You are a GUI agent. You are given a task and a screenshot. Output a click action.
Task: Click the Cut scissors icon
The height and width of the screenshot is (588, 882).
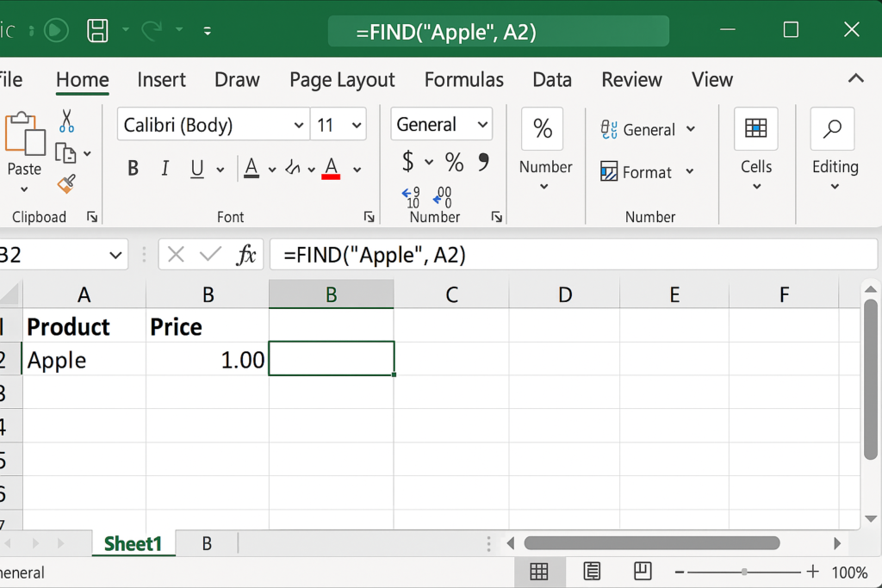coord(66,121)
